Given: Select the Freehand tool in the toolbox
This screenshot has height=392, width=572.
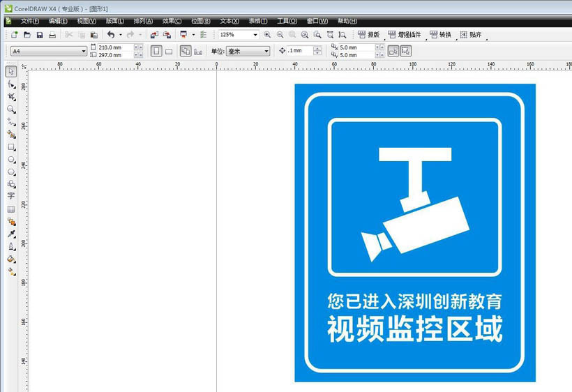Looking at the screenshot, I should point(11,122).
